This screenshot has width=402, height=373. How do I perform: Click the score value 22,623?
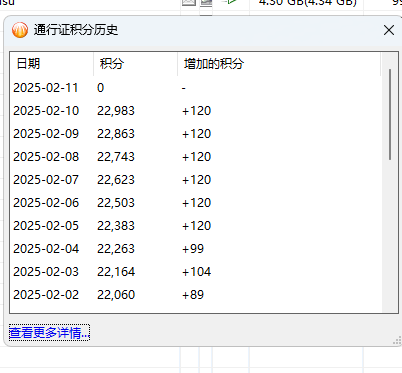coord(116,180)
